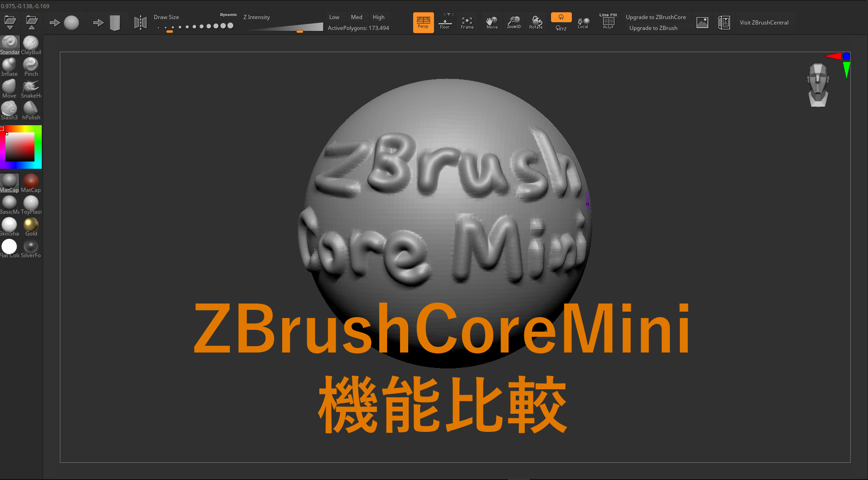
Task: Load the stone block starting mesh
Action: click(107, 23)
